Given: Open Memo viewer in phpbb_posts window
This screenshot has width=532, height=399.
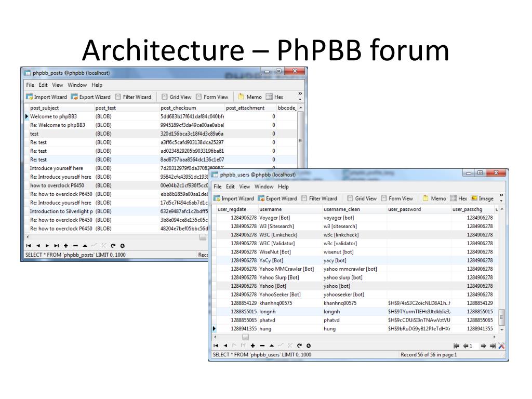Looking at the screenshot, I should [x=250, y=97].
